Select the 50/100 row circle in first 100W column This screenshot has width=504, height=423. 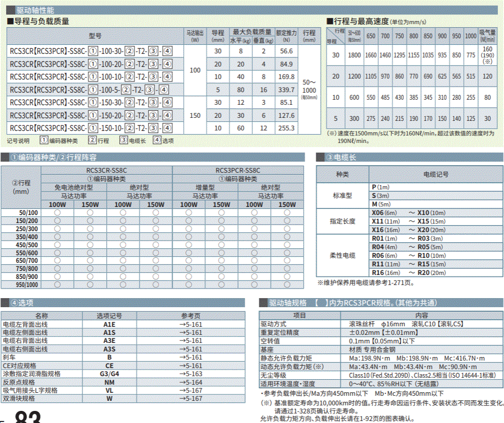pos(57,213)
